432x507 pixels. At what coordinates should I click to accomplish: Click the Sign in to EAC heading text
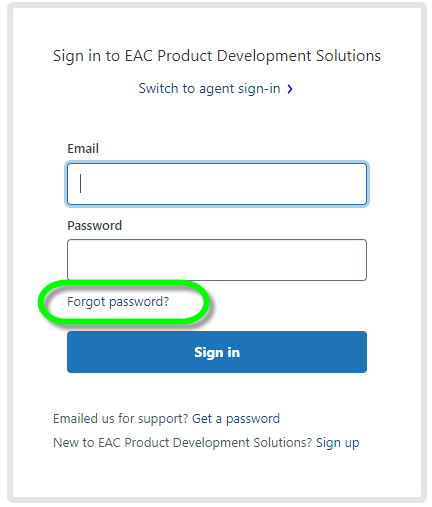coord(217,56)
